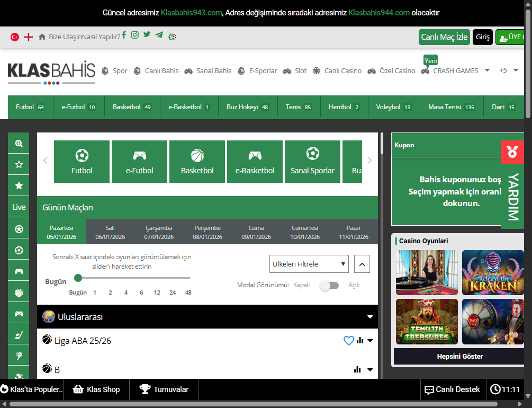The height and width of the screenshot is (408, 532).
Task: Collapse the Uluslararası section arrow
Action: (370, 317)
